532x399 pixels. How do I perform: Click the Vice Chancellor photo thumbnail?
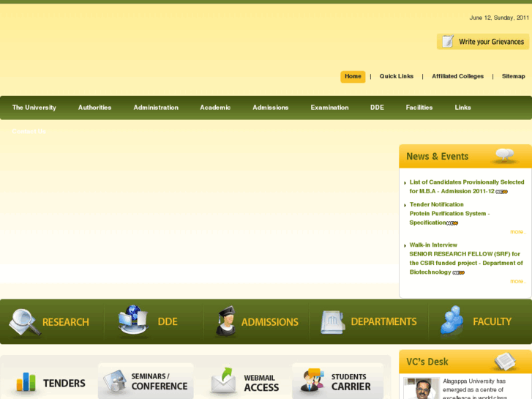pos(422,388)
